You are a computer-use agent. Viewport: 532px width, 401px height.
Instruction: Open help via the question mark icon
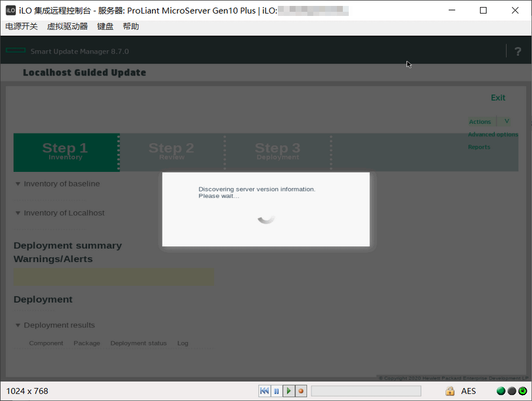518,51
